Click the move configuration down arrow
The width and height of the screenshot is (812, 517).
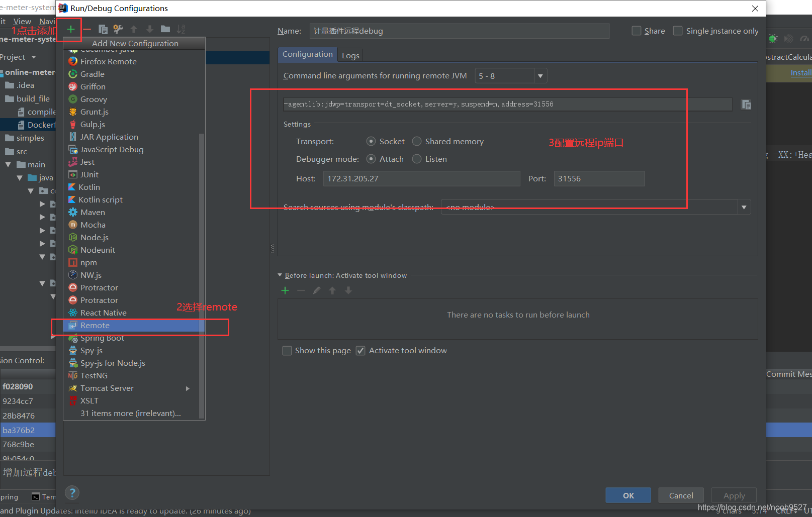(x=150, y=29)
